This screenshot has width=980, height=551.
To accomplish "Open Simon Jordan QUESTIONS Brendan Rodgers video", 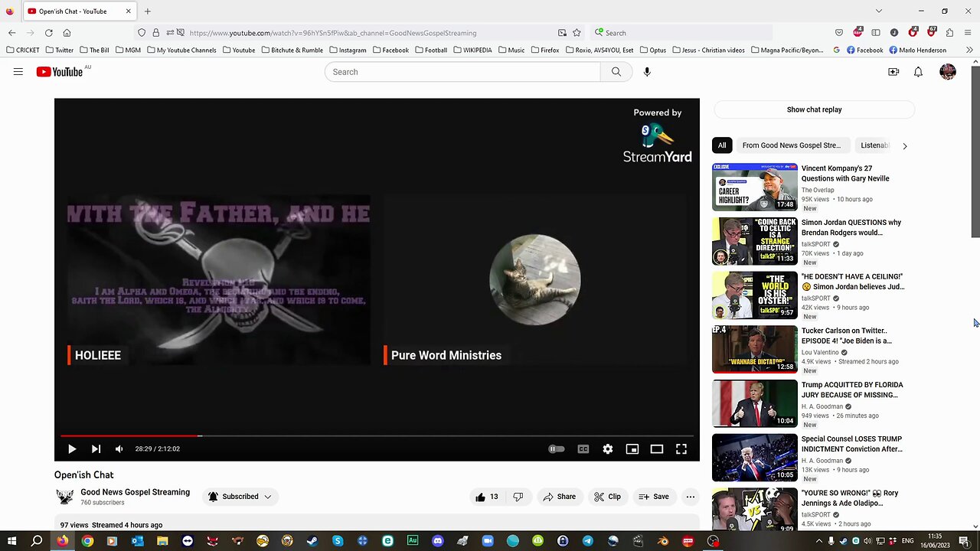I will [851, 227].
